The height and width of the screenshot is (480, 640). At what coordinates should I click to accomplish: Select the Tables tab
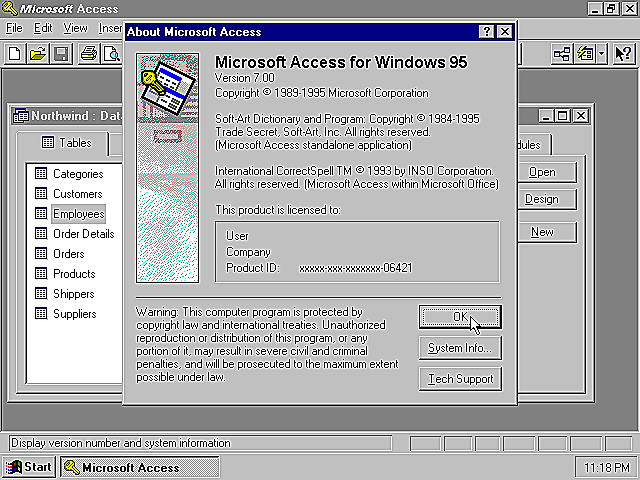pos(63,143)
